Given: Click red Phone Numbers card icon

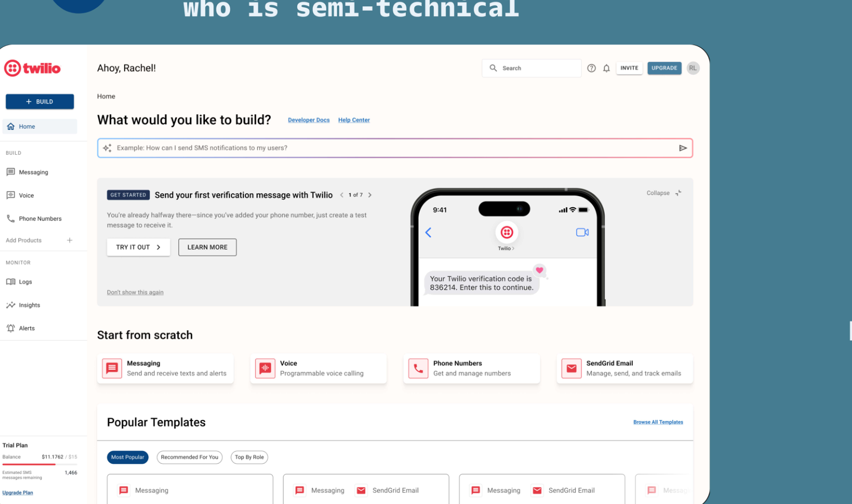Looking at the screenshot, I should click(x=418, y=368).
